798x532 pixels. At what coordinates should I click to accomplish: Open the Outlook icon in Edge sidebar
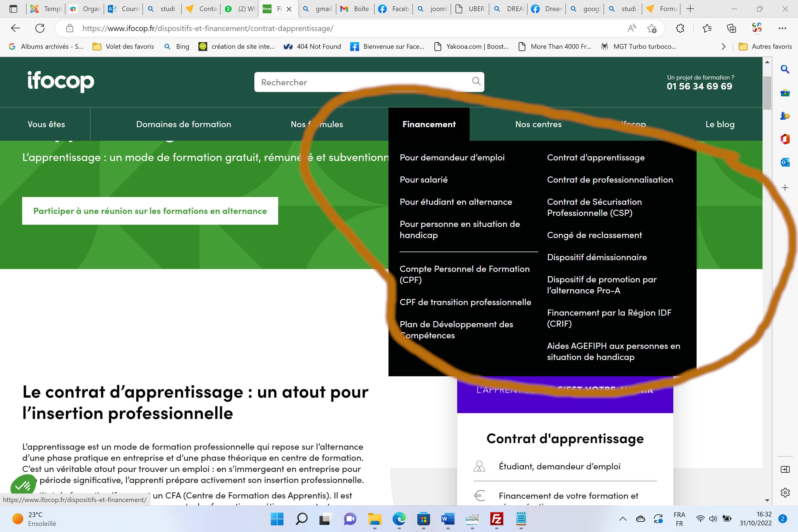click(785, 163)
